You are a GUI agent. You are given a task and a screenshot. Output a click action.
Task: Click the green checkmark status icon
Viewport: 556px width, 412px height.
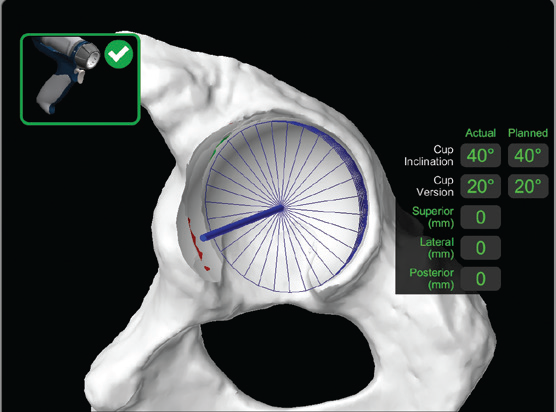point(119,54)
